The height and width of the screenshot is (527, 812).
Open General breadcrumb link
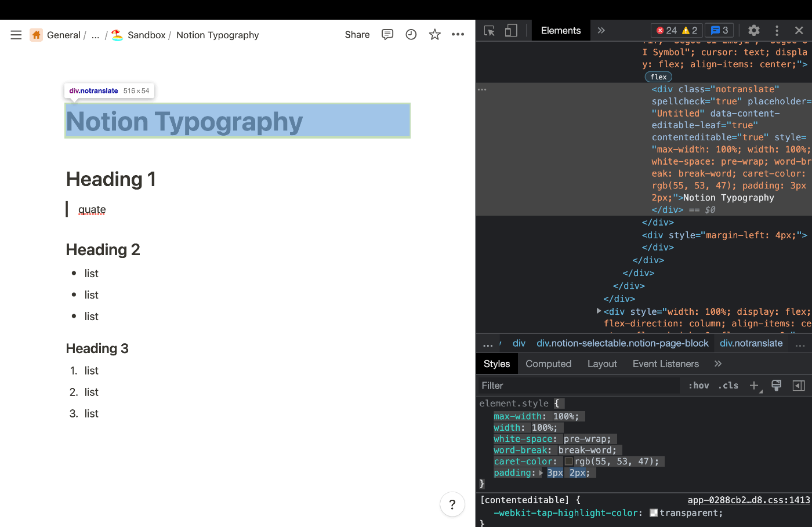click(64, 35)
